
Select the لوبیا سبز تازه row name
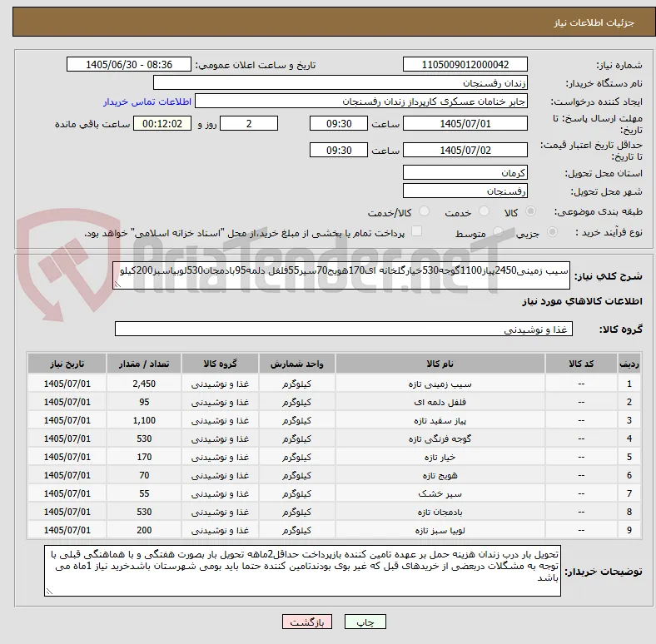click(440, 531)
